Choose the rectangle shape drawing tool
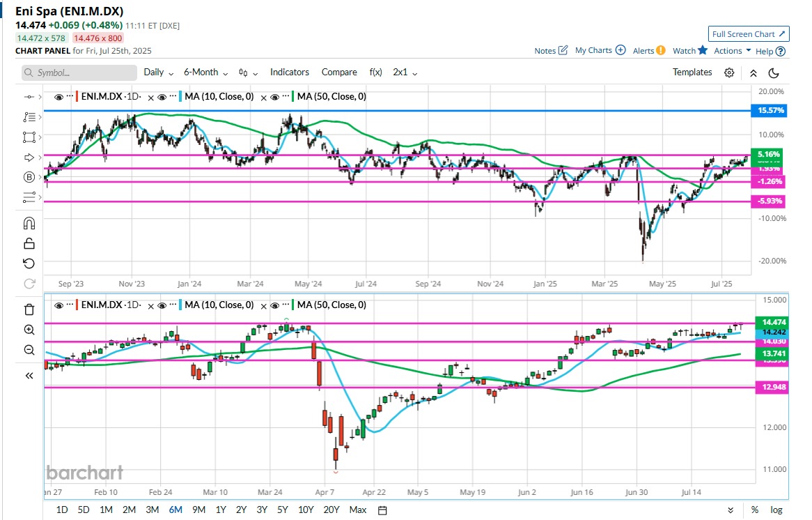This screenshot has width=812, height=520. [29, 137]
